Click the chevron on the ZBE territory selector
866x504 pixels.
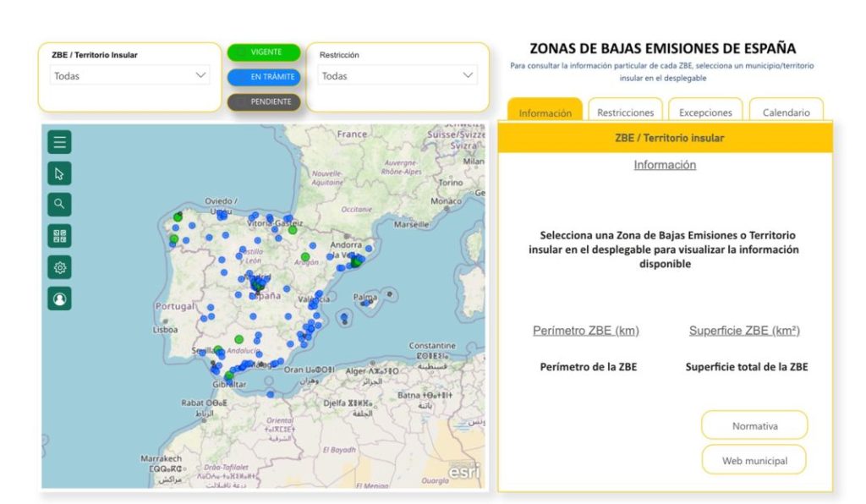click(x=202, y=74)
